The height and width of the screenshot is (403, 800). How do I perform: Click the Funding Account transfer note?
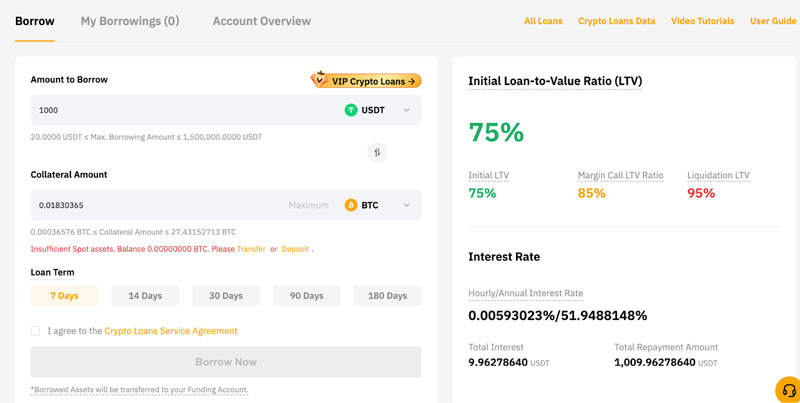(139, 390)
